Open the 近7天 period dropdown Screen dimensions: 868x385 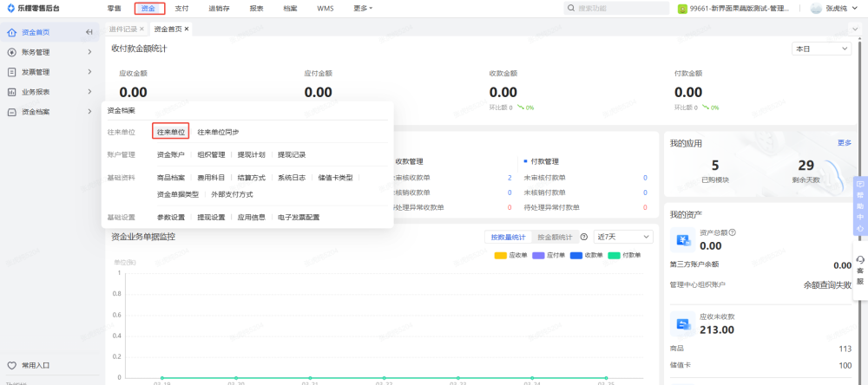(x=622, y=237)
